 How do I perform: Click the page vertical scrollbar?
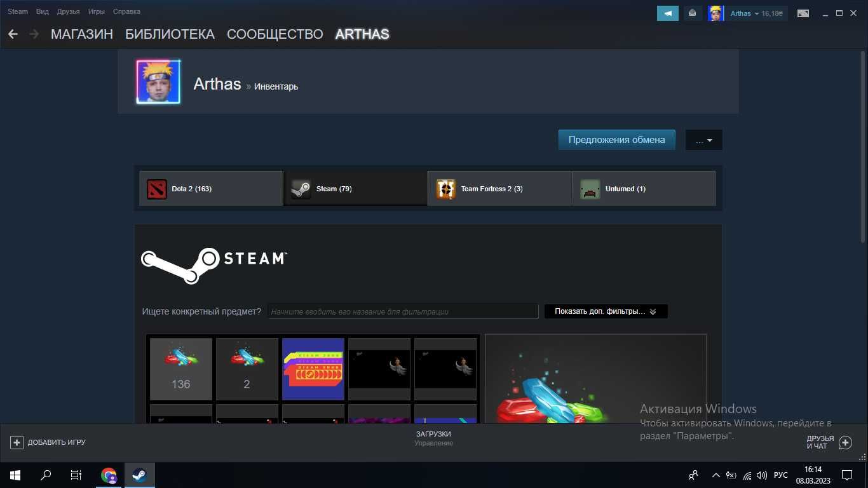coord(863,147)
